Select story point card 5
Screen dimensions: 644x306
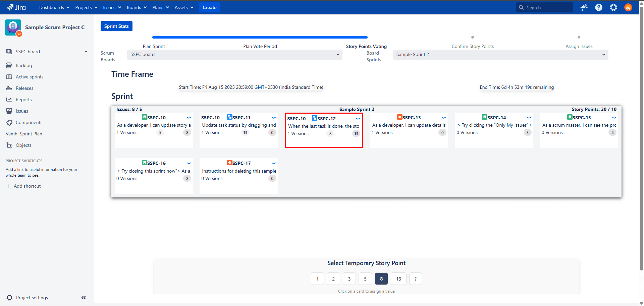(x=365, y=279)
